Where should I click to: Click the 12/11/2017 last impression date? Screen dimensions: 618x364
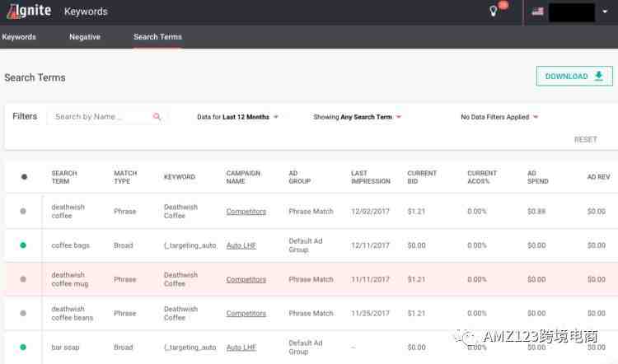pyautogui.click(x=370, y=245)
